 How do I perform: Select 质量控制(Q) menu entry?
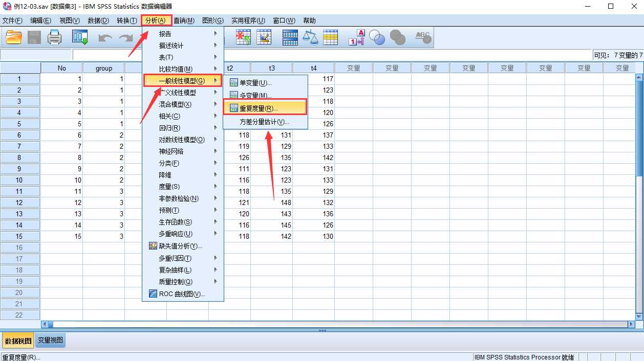[x=182, y=282]
